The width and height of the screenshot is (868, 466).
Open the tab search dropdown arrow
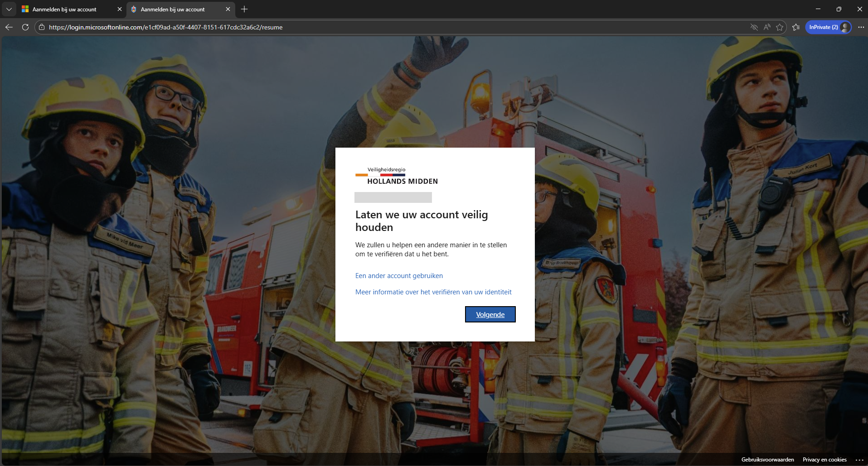(x=9, y=9)
